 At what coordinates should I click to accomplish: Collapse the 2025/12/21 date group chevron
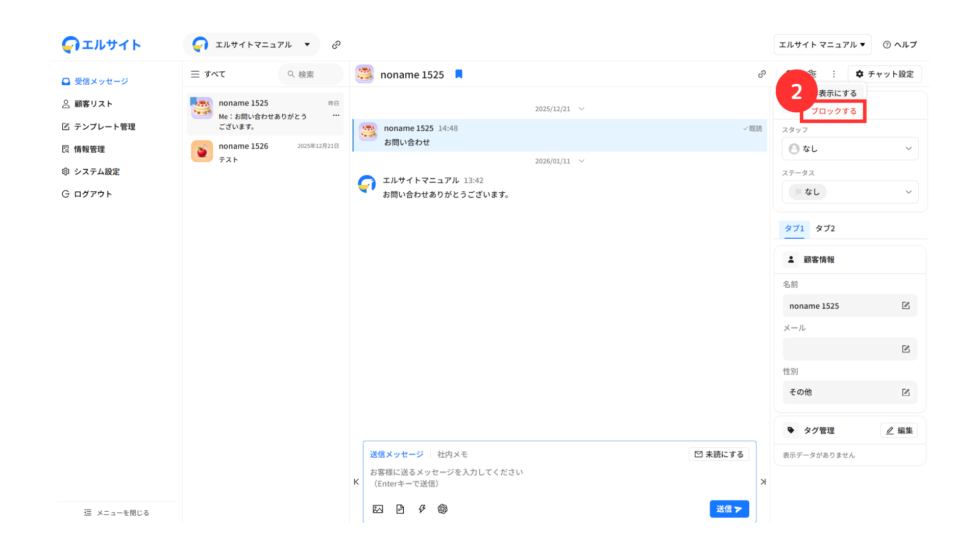tap(581, 109)
